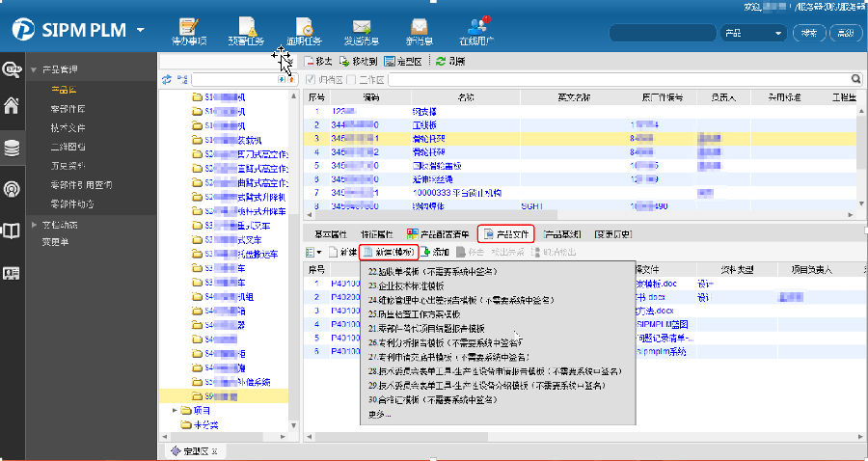Toggle the 归档区 checkbox
Screen dimensions: 868x461
(311, 79)
